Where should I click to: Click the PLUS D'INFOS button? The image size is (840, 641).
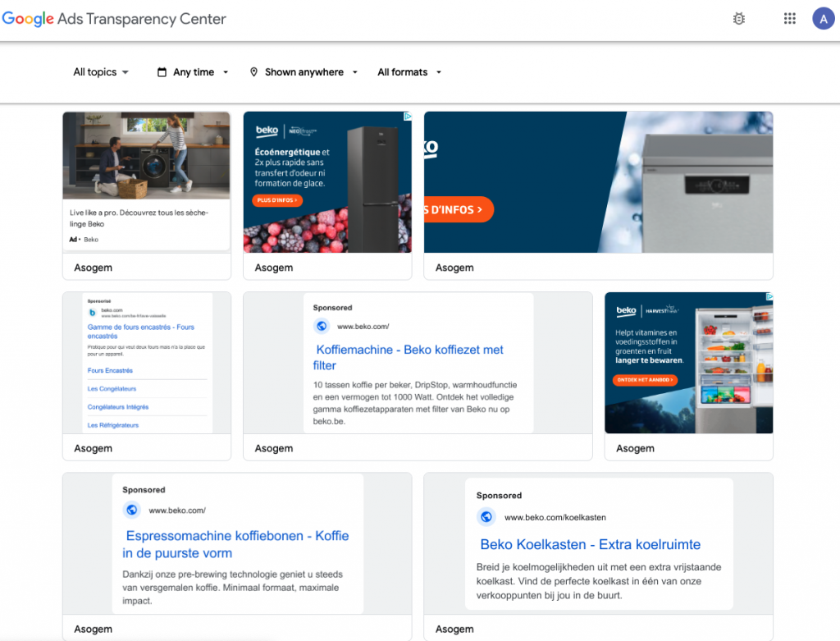point(277,199)
